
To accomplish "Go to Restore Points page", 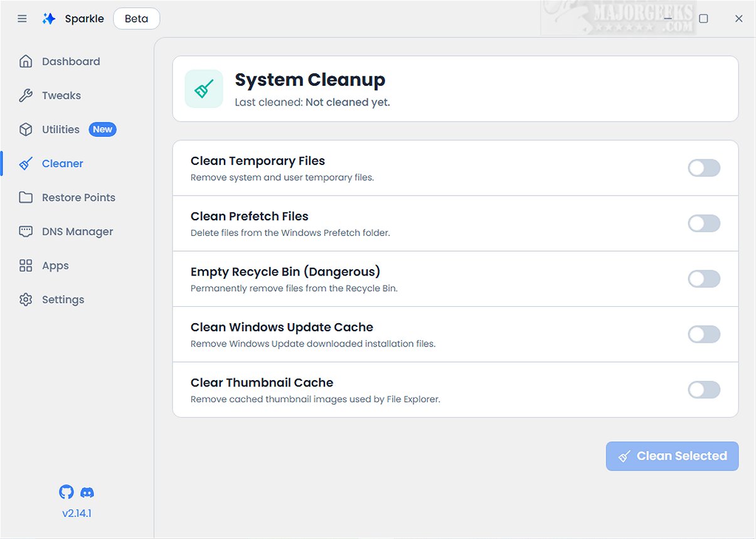I will tap(78, 198).
